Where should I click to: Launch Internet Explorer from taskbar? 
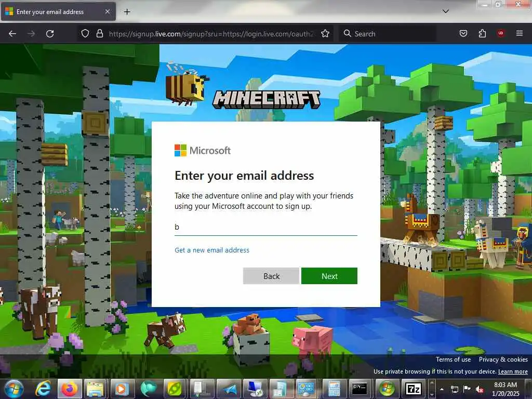tap(43, 389)
